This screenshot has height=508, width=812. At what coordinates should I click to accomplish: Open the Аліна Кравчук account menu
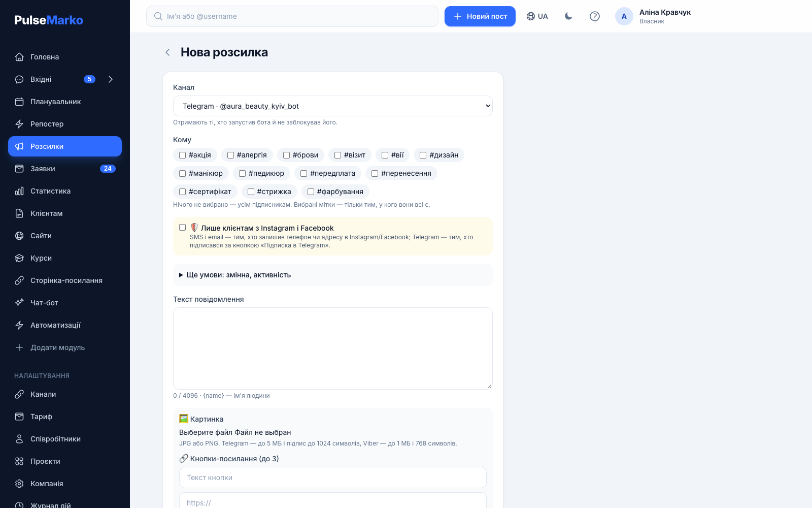654,16
